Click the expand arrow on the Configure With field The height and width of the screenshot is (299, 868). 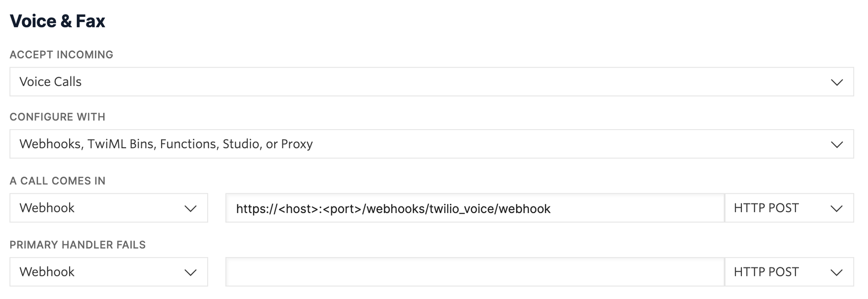pos(837,144)
